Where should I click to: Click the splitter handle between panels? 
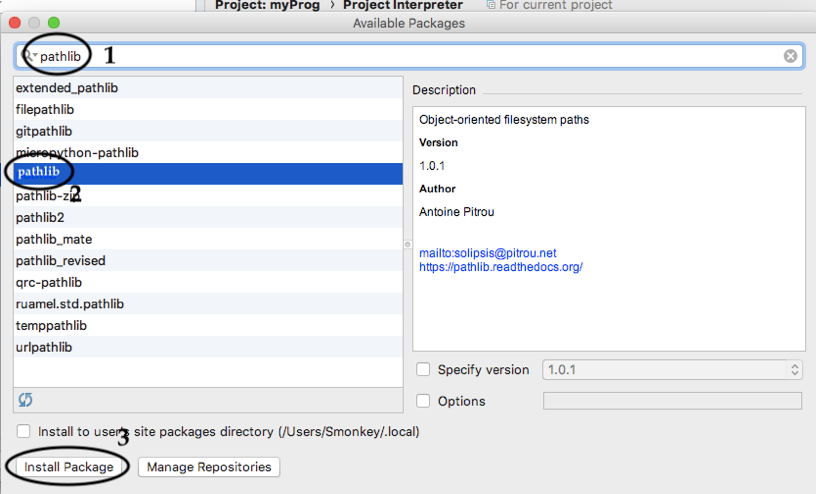coord(407,244)
